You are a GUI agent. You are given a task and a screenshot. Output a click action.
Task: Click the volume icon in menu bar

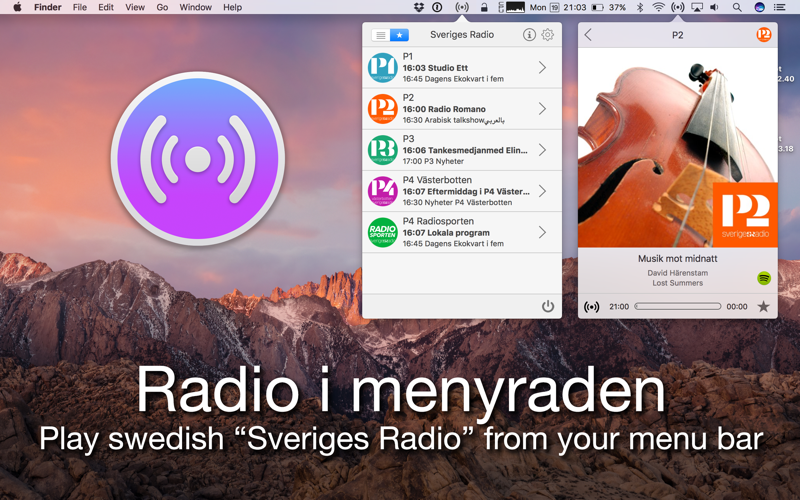coord(715,7)
